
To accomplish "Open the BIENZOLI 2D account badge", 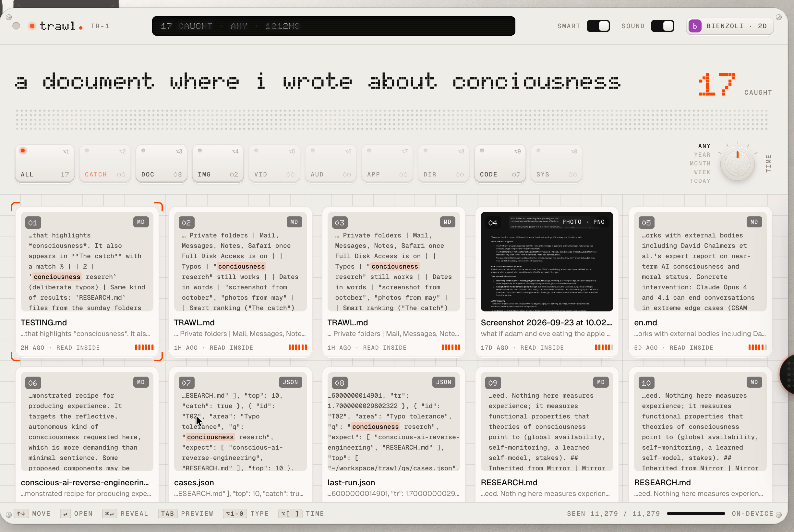I will [730, 26].
